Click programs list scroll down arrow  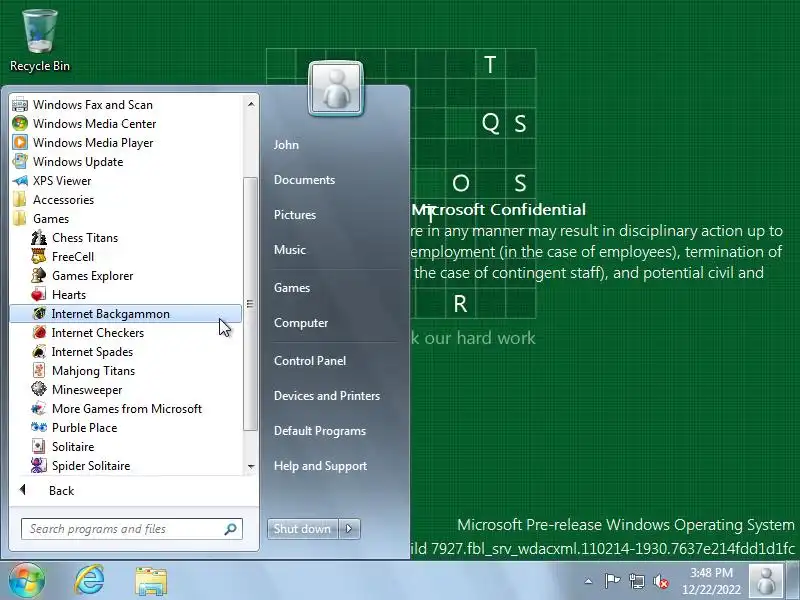click(251, 466)
